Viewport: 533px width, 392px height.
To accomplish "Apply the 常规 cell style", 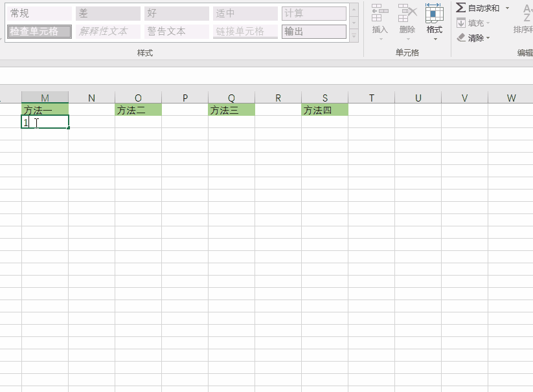I will click(39, 13).
